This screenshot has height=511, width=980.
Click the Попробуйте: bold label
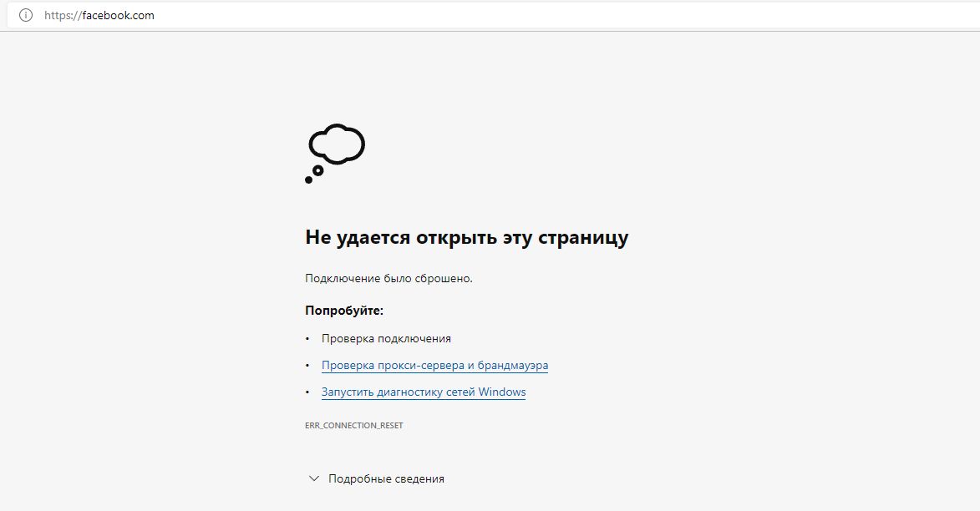[344, 311]
